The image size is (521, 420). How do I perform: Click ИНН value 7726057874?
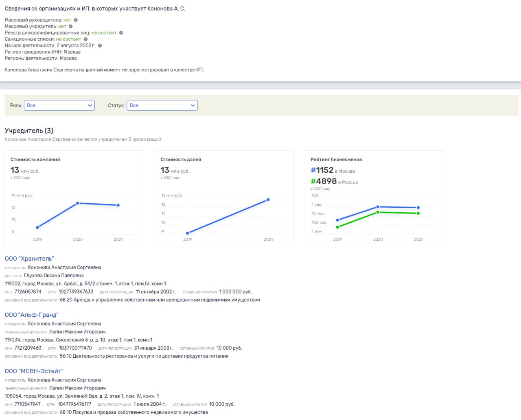(x=28, y=292)
